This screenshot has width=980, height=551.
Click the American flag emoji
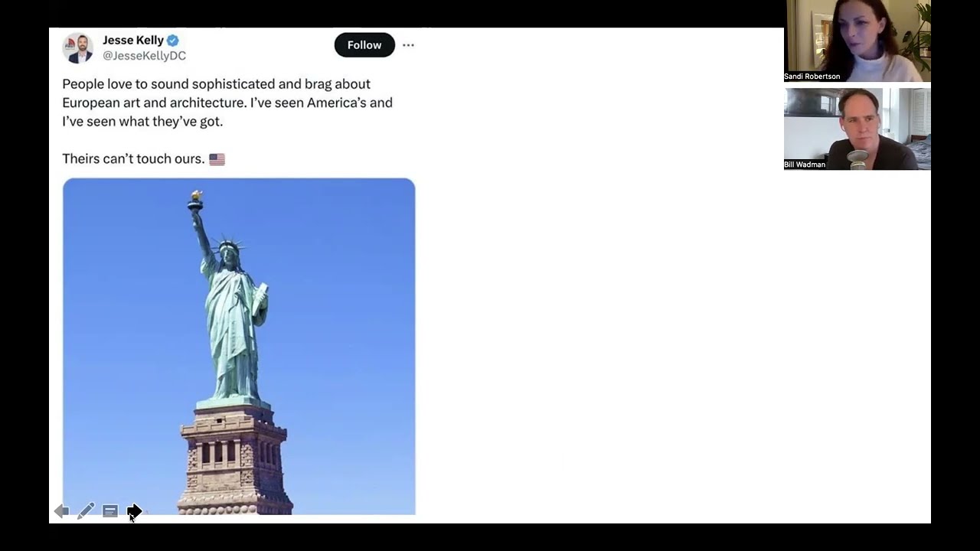pos(217,159)
